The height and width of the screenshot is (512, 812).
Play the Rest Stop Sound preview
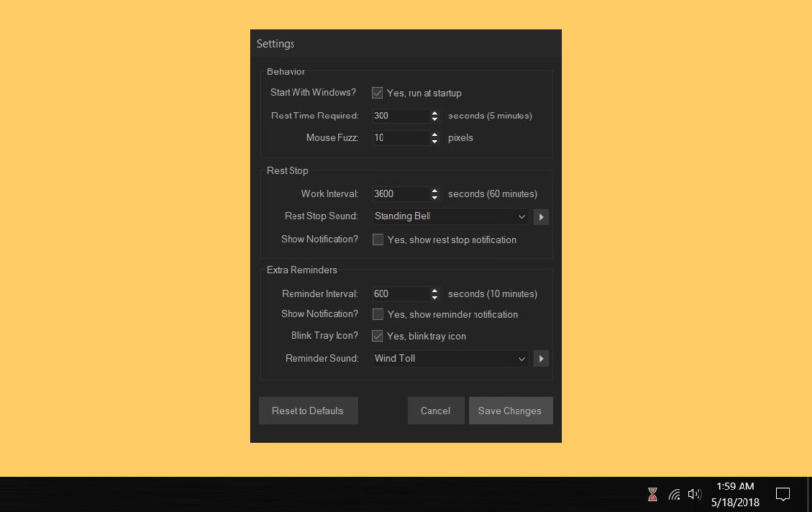(x=541, y=217)
